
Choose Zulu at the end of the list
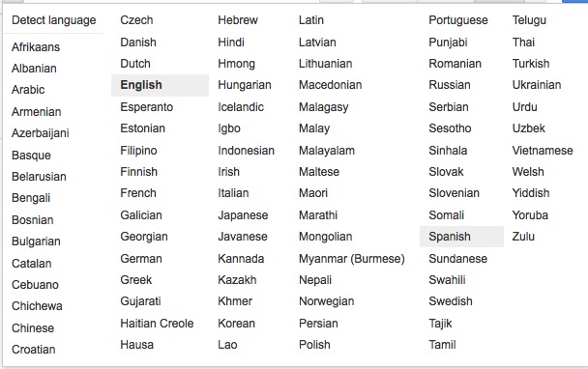(x=523, y=237)
